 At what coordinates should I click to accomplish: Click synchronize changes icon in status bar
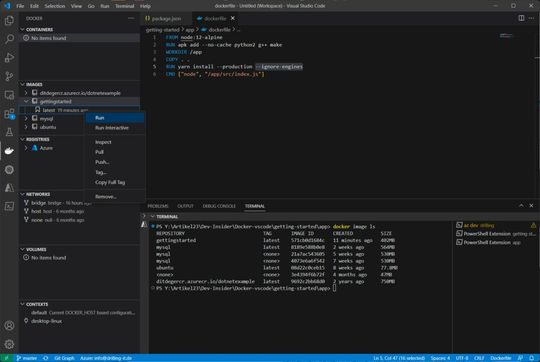[x=45, y=358]
